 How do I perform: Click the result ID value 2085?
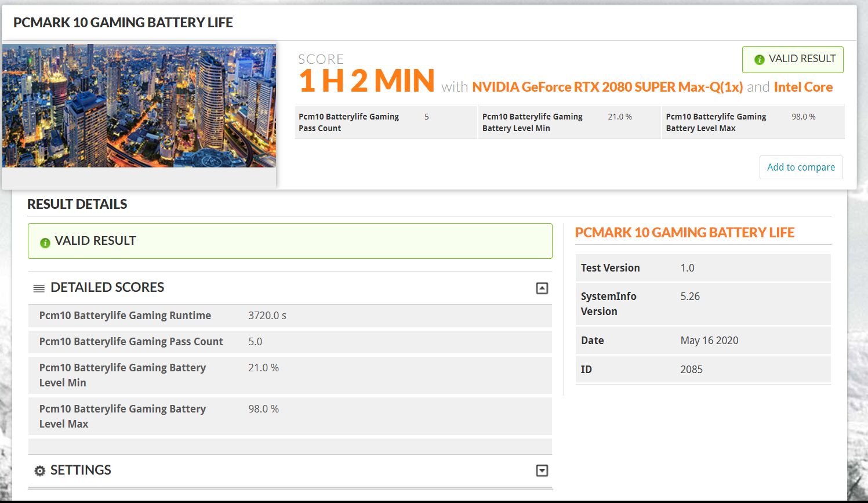tap(692, 370)
